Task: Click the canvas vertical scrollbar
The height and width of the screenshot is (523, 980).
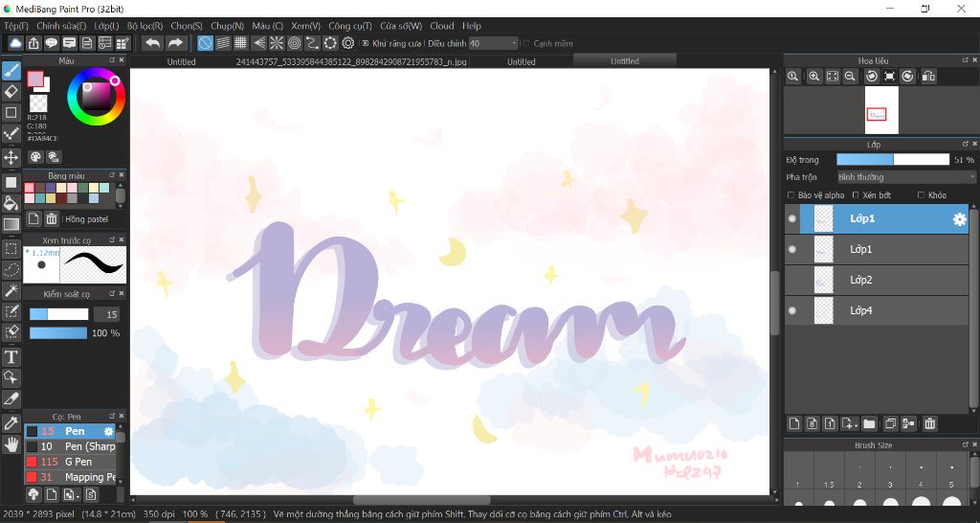Action: 775,304
